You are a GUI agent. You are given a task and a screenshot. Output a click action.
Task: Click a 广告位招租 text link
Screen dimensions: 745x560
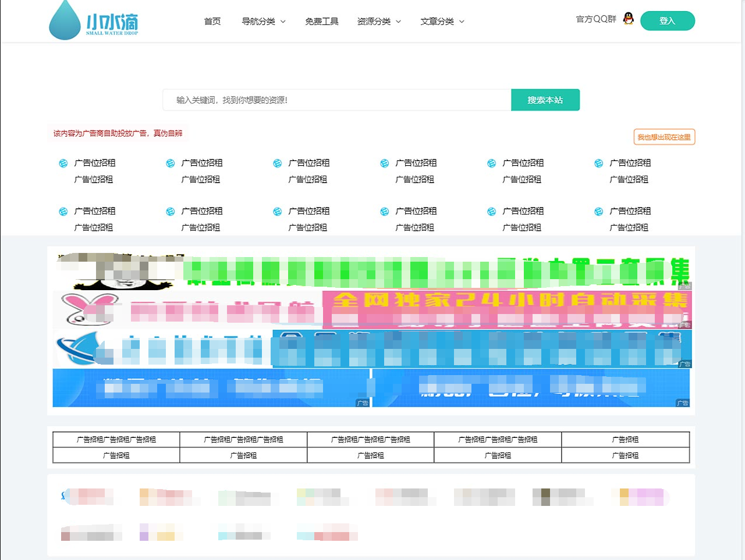[x=94, y=163]
